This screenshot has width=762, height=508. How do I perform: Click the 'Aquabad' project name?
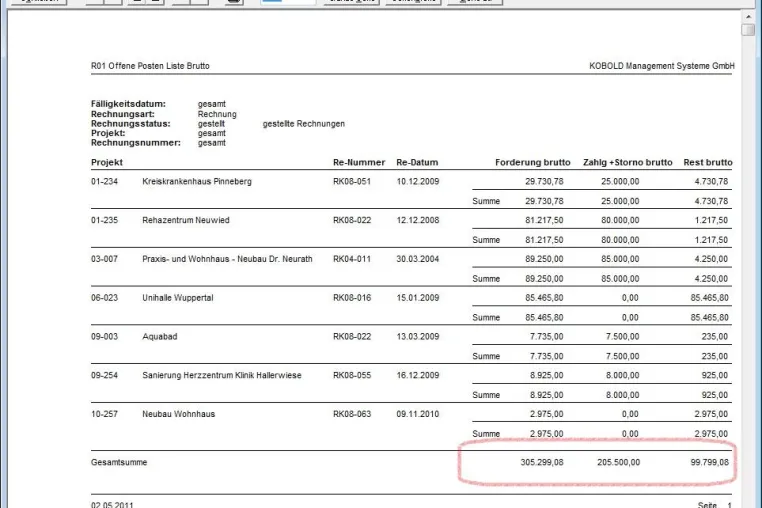coord(159,336)
